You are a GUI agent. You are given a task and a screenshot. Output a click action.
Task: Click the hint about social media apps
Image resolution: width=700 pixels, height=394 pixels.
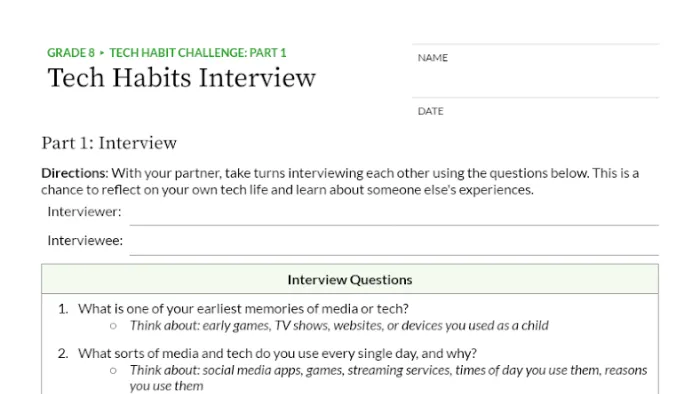pos(388,378)
